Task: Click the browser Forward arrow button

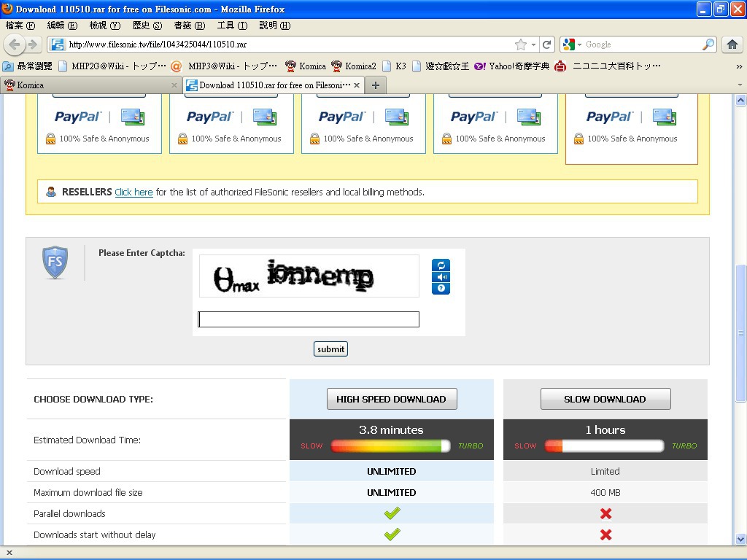Action: (33, 44)
